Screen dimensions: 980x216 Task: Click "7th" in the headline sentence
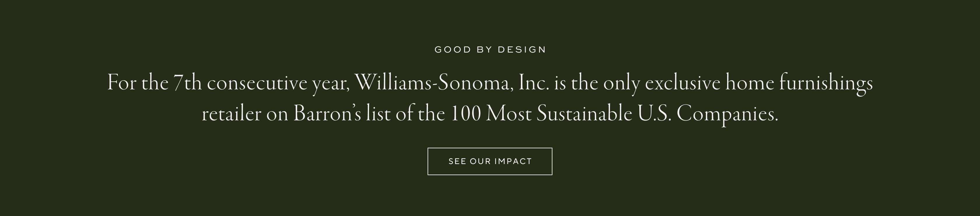tap(187, 83)
